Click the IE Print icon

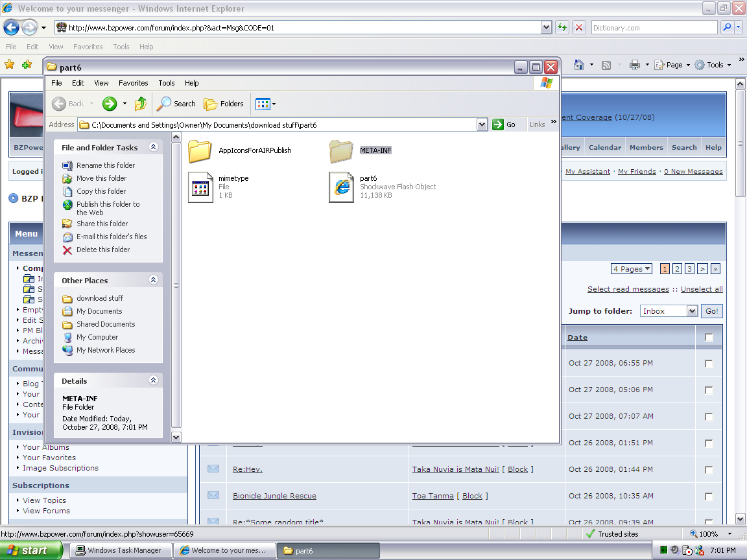pyautogui.click(x=635, y=65)
